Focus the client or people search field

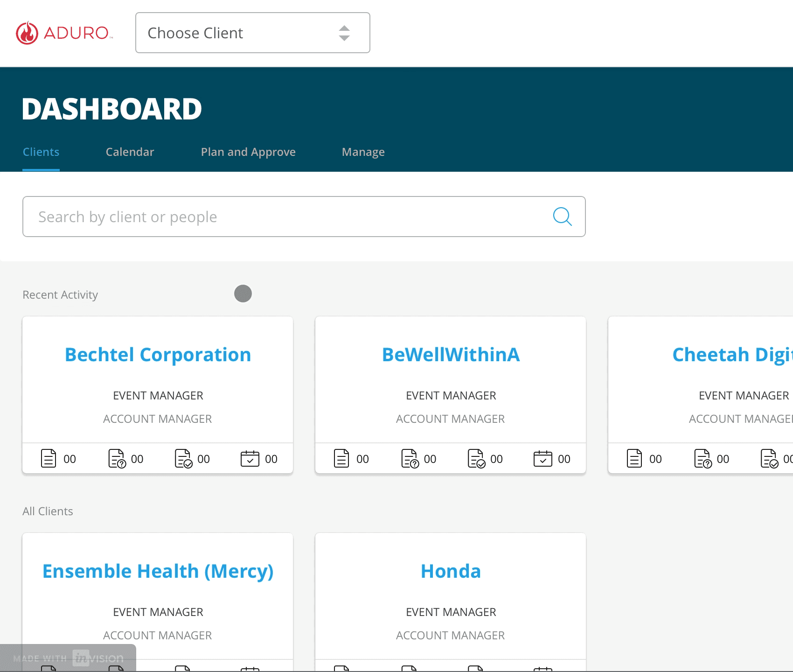click(304, 217)
